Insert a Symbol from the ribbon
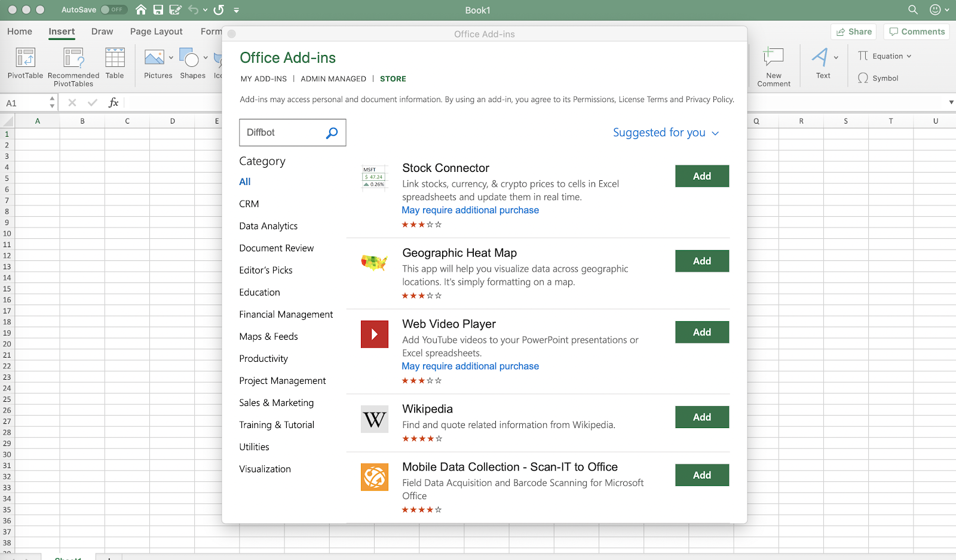This screenshot has width=956, height=560. pyautogui.click(x=878, y=78)
